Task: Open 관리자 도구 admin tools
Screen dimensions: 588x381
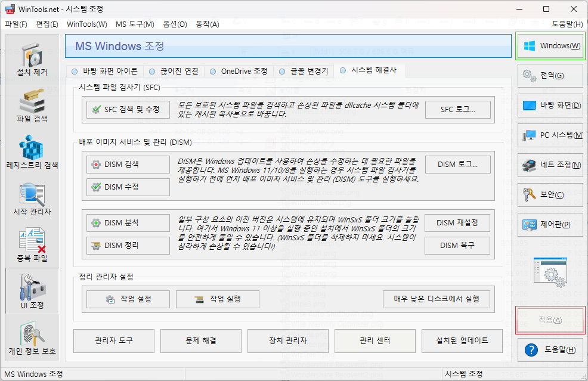Action: (x=114, y=341)
